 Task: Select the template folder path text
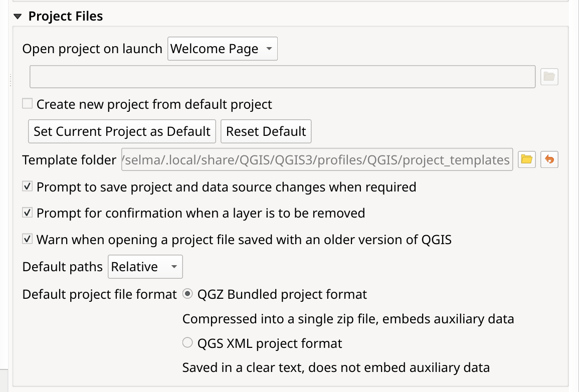coord(316,159)
